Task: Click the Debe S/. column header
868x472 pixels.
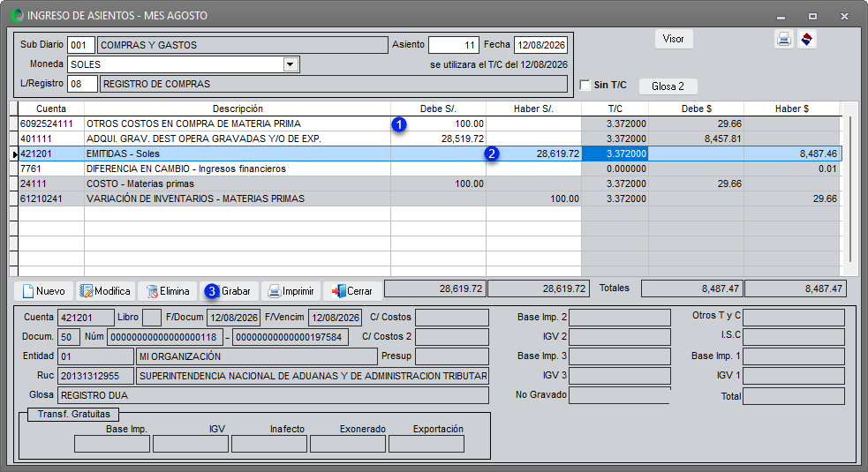Action: (x=438, y=109)
